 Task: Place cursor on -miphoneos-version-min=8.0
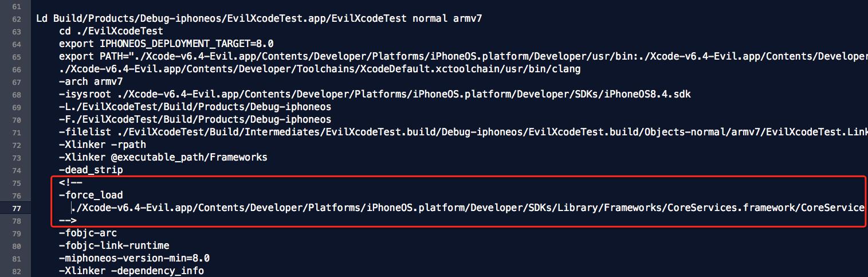[134, 258]
